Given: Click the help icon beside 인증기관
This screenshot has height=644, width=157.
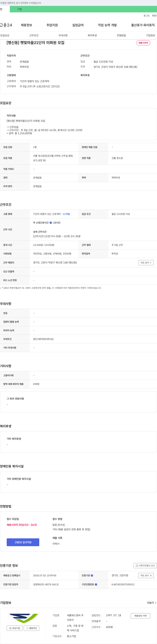Looking at the screenshot, I should [92, 576].
